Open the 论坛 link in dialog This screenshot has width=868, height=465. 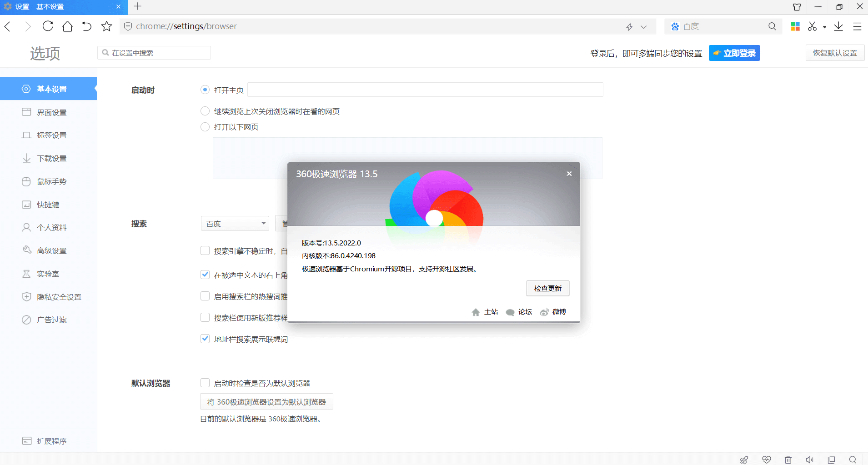519,312
